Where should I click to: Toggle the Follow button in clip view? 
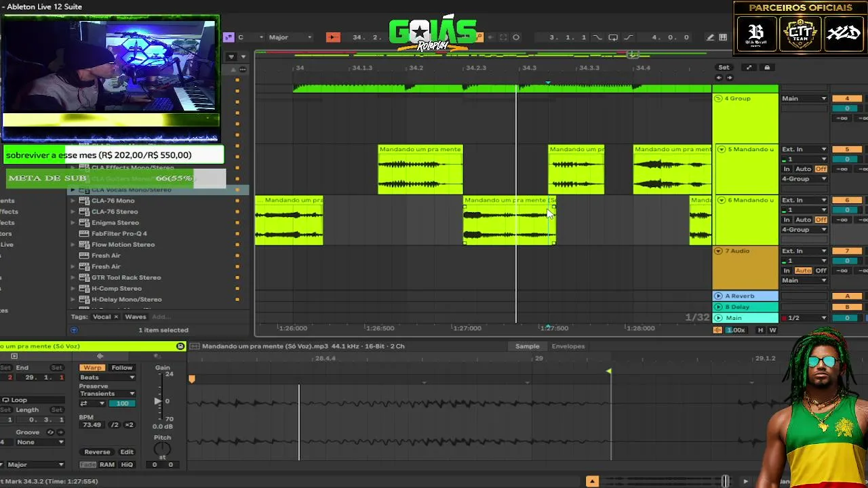(122, 367)
